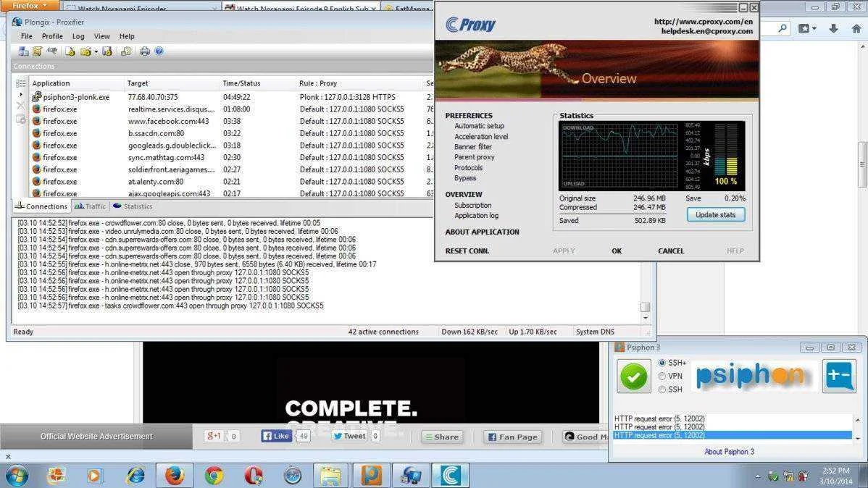Viewport: 868px width, 488px height.
Task: Open the Fan Page button on the webpage
Action: (512, 437)
